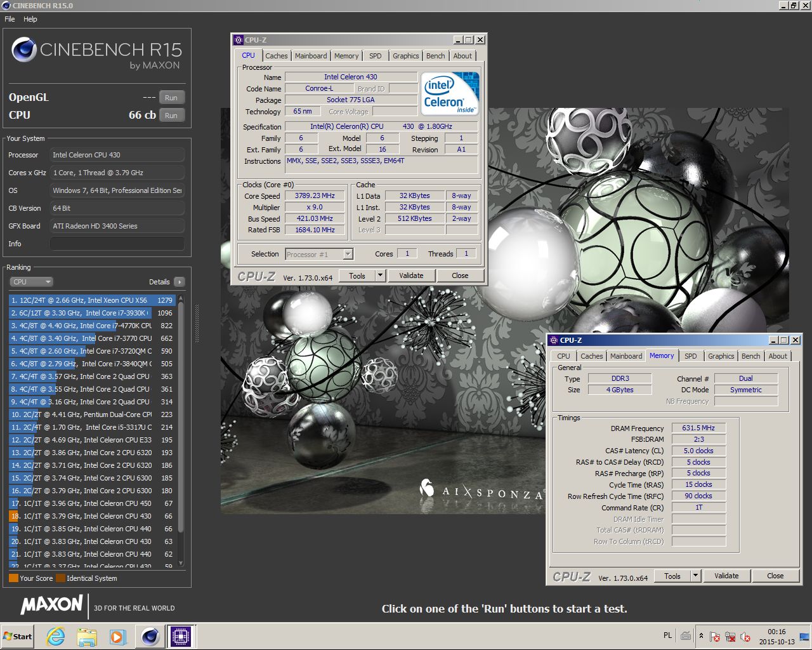
Task: Open SPD tab in lower CPU-Z window
Action: coord(691,356)
